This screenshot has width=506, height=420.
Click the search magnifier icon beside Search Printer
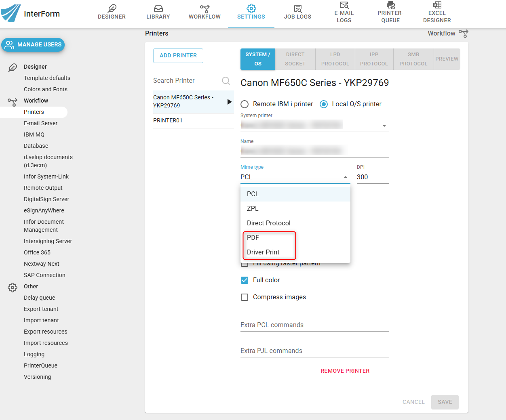point(226,81)
